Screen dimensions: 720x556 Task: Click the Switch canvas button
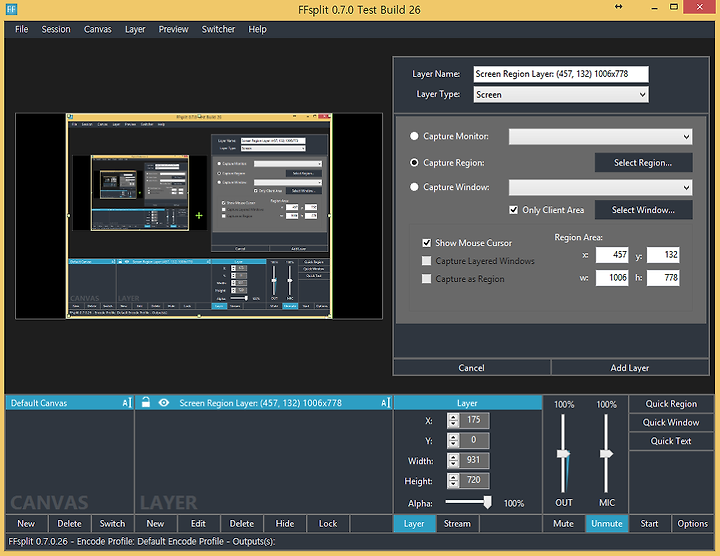112,523
